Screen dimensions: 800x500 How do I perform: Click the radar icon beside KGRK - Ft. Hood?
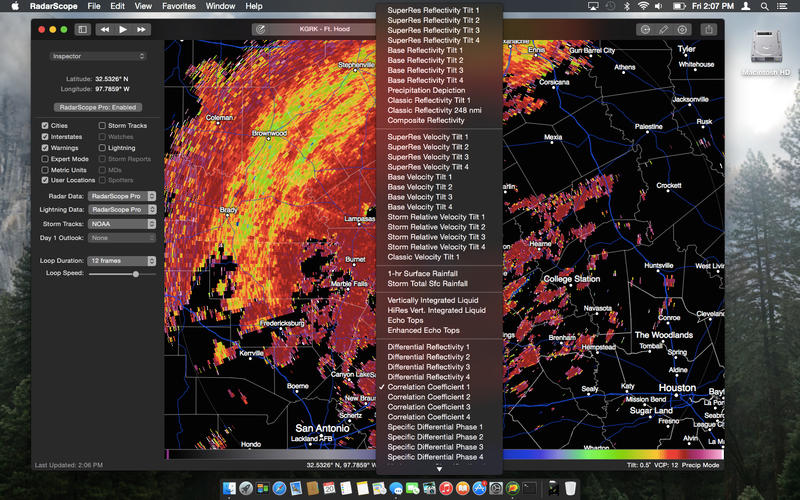(x=261, y=30)
